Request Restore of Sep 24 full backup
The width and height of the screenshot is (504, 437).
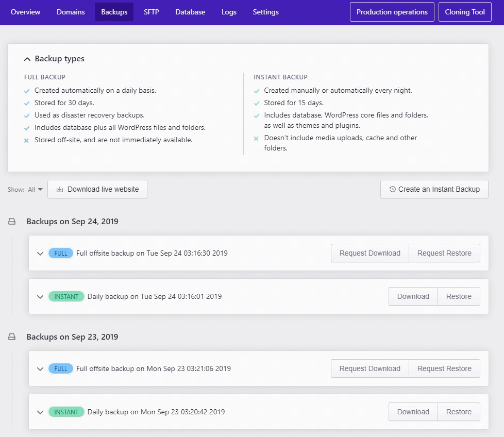(444, 253)
